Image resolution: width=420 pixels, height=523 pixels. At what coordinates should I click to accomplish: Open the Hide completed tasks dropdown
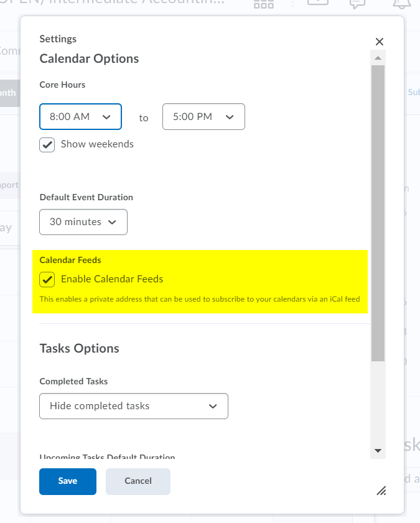(134, 406)
